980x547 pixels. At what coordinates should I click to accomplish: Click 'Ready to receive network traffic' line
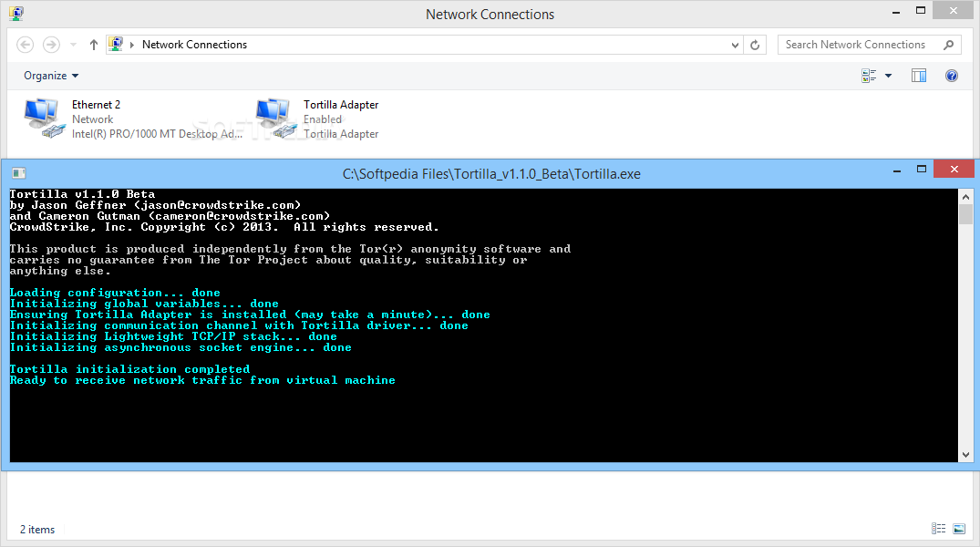202,380
